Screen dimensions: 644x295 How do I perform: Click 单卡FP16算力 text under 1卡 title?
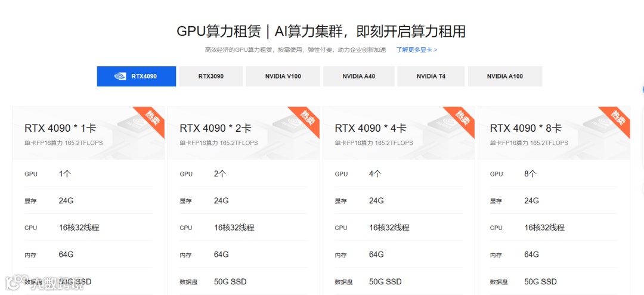64,143
